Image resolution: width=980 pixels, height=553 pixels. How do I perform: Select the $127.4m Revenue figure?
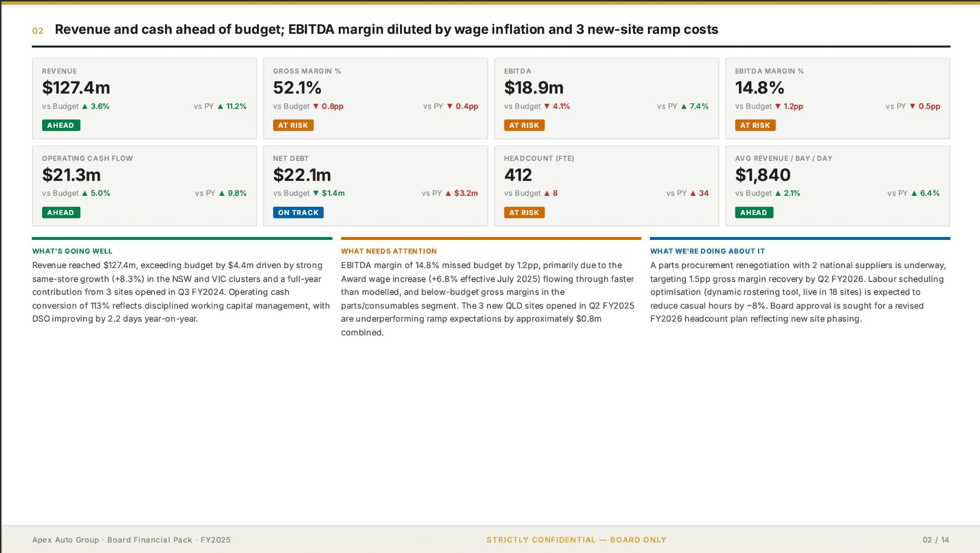coord(76,88)
